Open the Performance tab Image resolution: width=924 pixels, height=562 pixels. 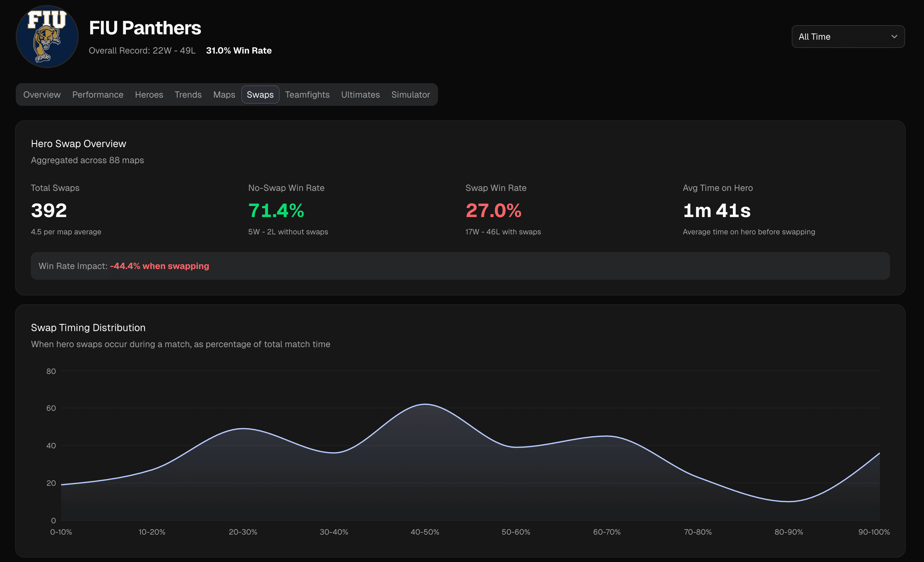click(x=98, y=95)
